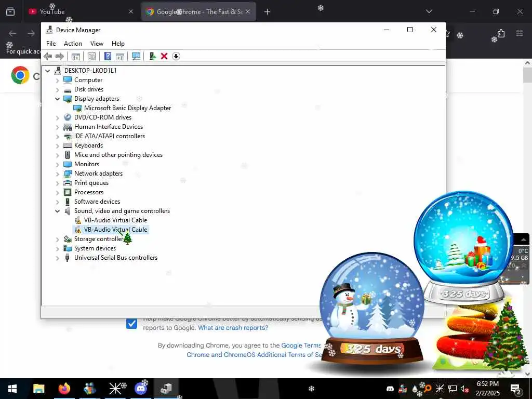Select the Monitors category row
This screenshot has width=532, height=399.
click(87, 164)
